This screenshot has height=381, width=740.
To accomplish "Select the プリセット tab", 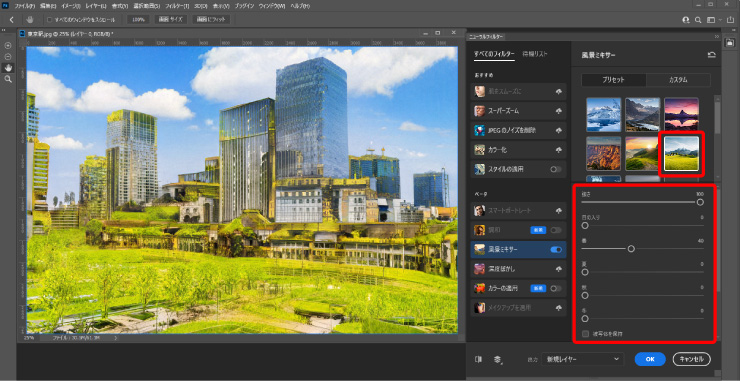I will coord(613,80).
